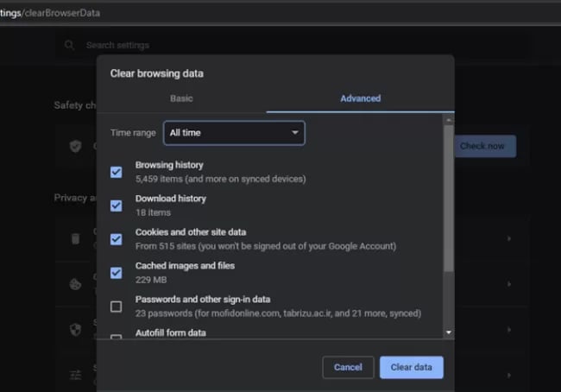
Task: Select the Advanced tab
Action: point(360,98)
